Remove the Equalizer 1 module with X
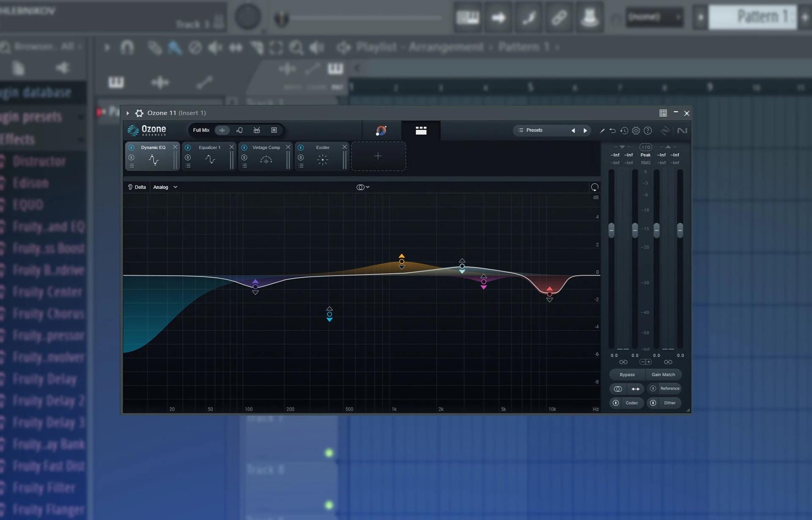Screen dimensions: 812x520 pyautogui.click(x=231, y=147)
